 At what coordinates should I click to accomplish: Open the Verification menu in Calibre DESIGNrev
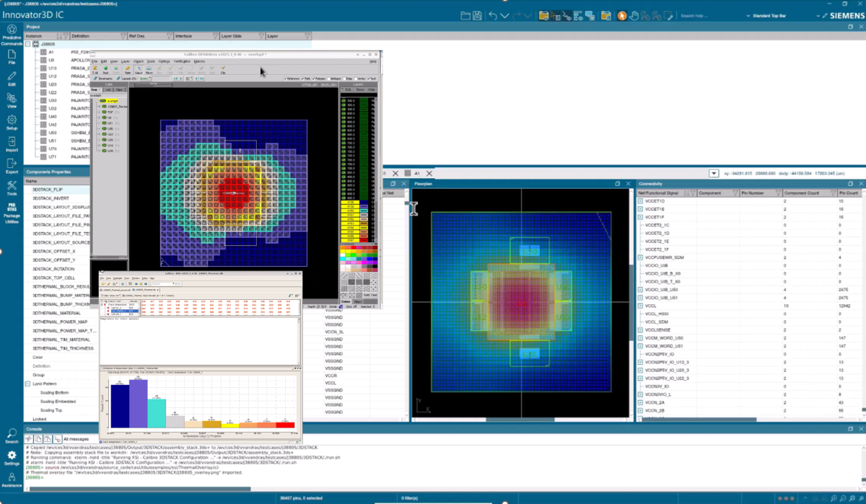click(x=180, y=61)
